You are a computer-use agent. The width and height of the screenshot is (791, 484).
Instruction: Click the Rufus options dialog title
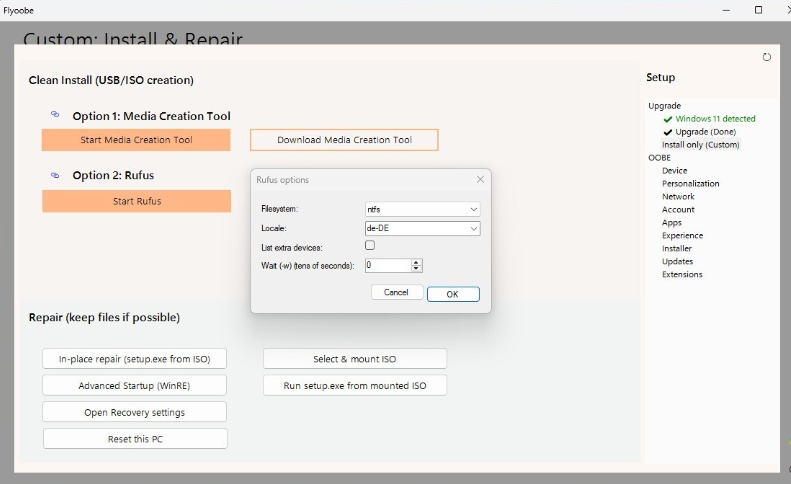(282, 180)
